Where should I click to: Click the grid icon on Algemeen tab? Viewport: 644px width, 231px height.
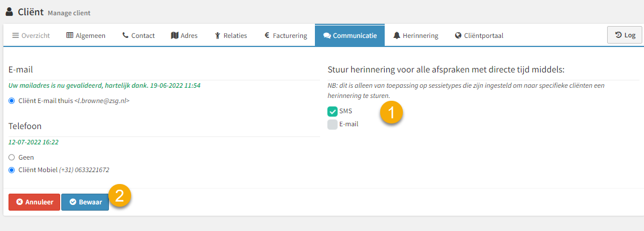tap(70, 36)
